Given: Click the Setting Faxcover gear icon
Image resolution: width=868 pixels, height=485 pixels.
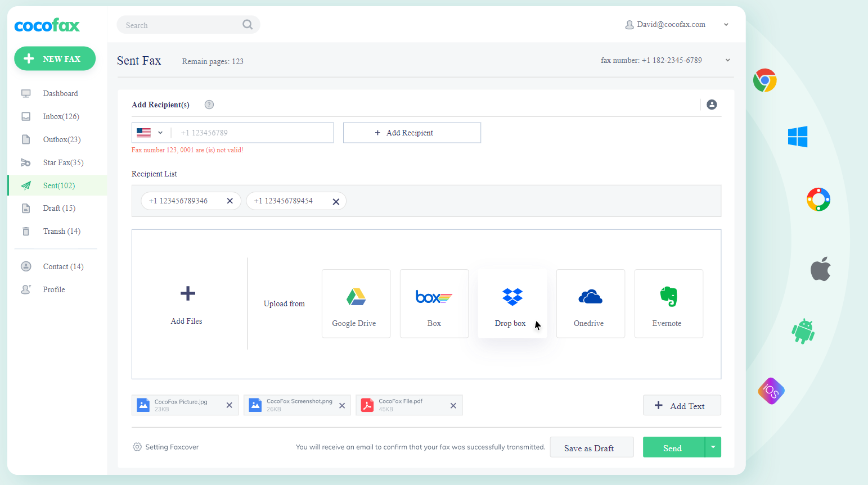Looking at the screenshot, I should coord(137,447).
